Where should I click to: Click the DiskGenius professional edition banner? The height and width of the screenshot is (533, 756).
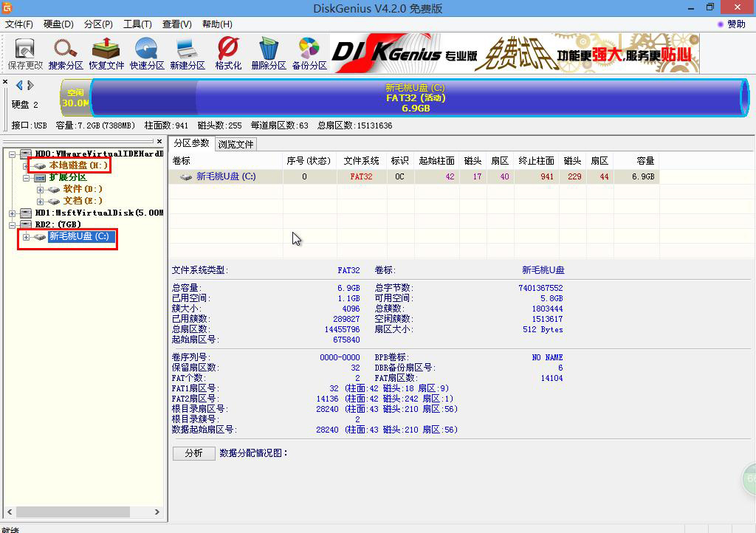coord(515,53)
